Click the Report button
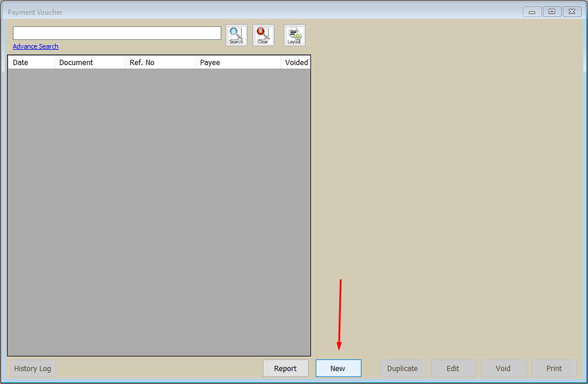The height and width of the screenshot is (384, 588). [x=286, y=368]
